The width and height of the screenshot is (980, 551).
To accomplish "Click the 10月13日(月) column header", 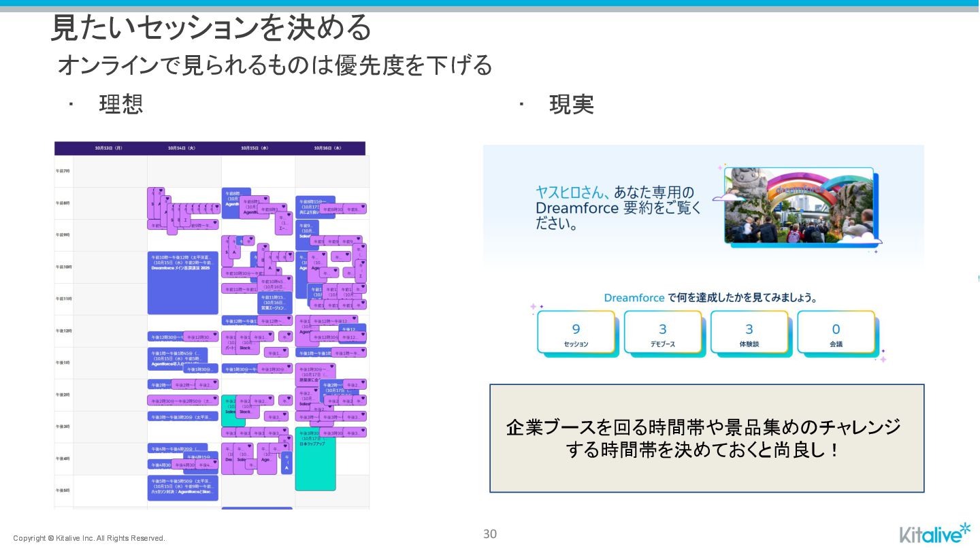I will point(109,148).
